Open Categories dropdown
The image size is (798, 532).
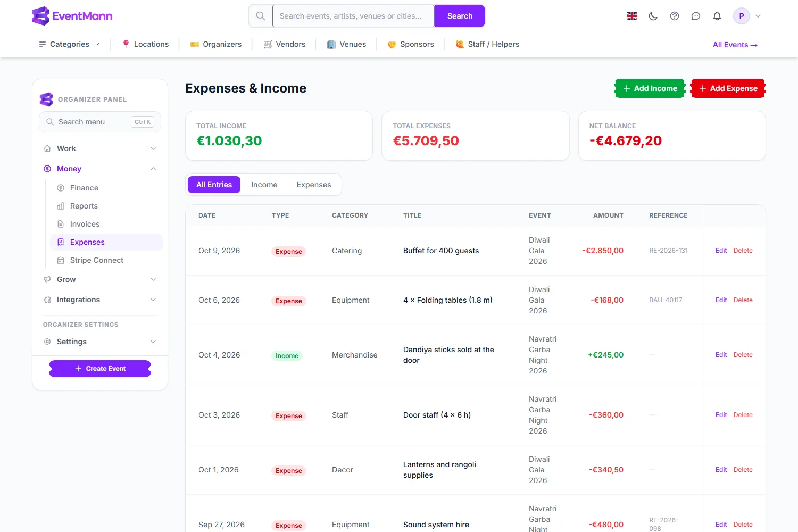tap(69, 44)
